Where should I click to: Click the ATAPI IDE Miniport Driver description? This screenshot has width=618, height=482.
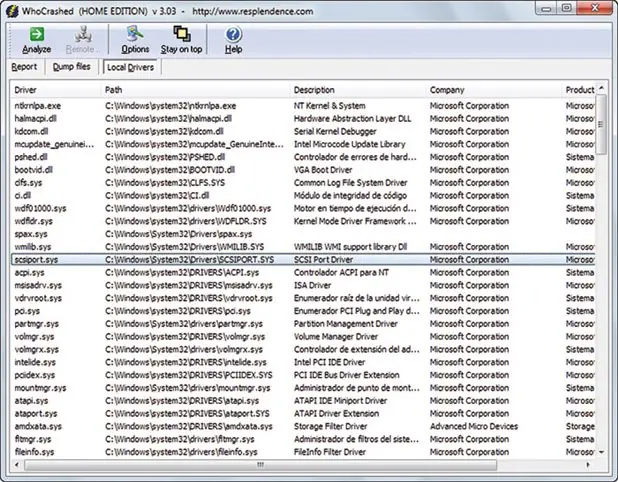(340, 401)
